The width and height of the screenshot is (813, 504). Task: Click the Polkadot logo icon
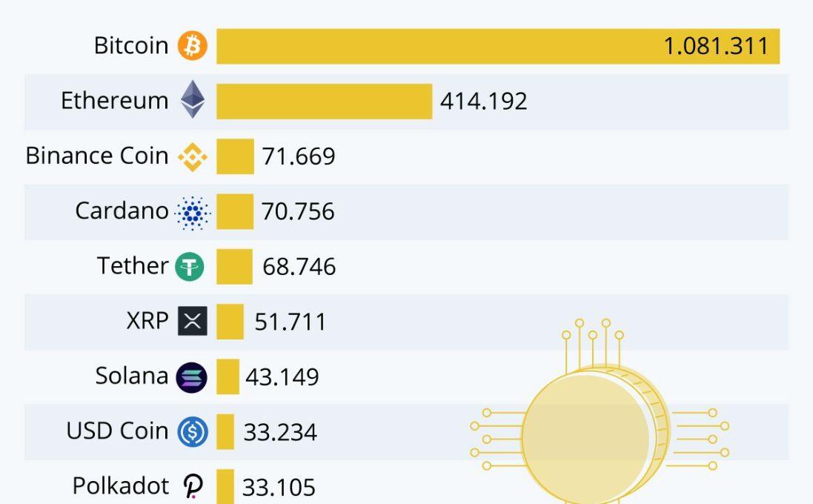coord(193,486)
